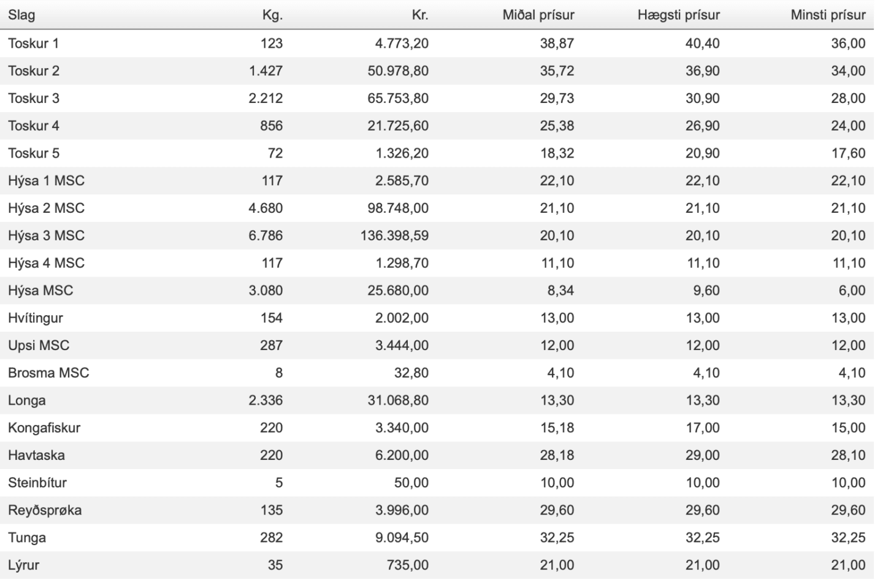Select the Steinbítur row label

37,483
